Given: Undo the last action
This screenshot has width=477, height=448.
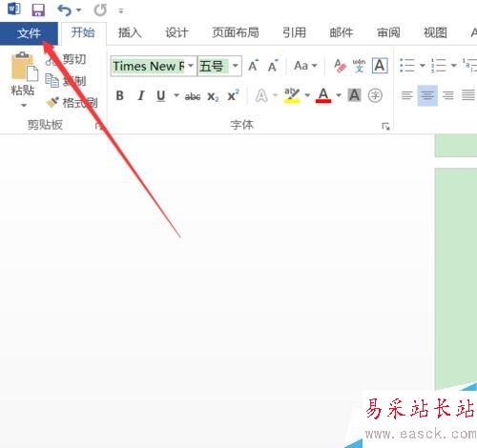Looking at the screenshot, I should 64,10.
